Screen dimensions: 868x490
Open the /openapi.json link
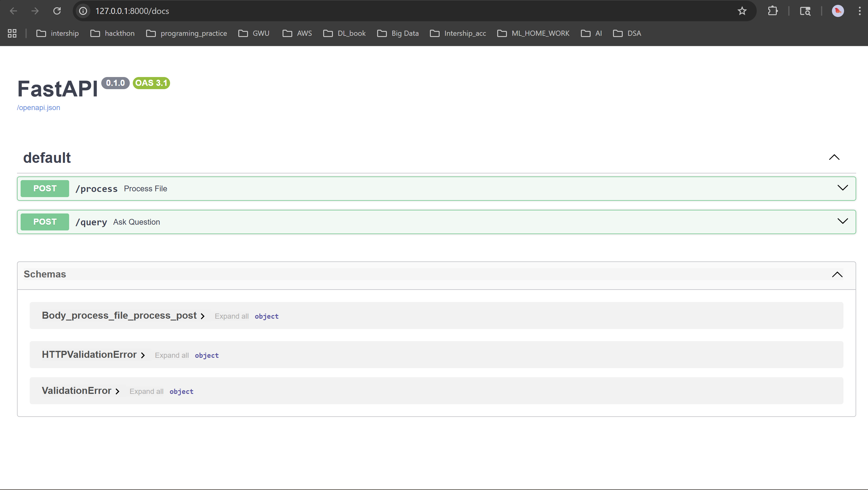click(39, 108)
